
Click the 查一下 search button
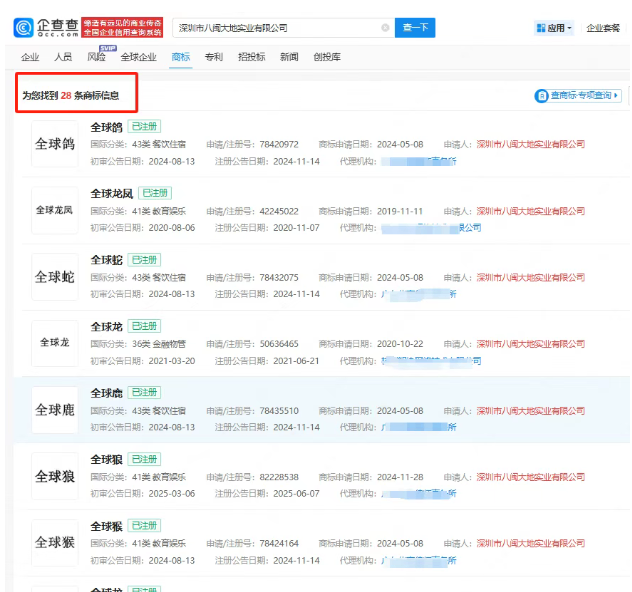pos(414,28)
